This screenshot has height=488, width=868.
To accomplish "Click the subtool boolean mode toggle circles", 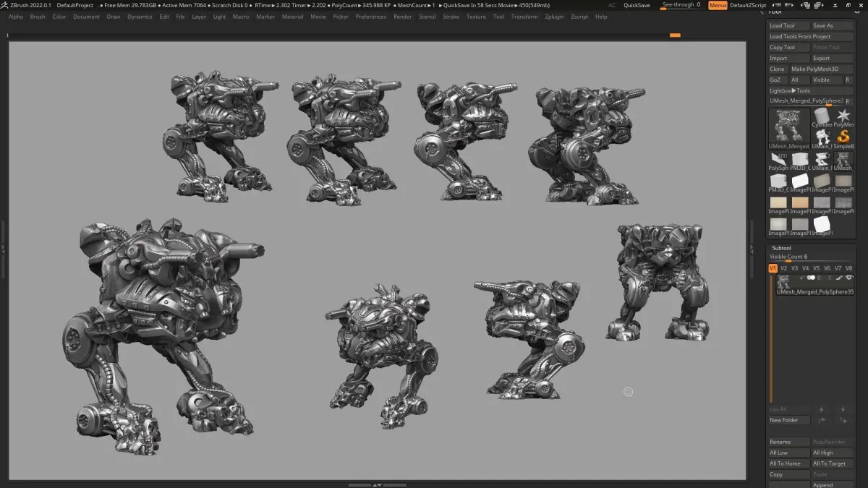I will click(x=811, y=278).
